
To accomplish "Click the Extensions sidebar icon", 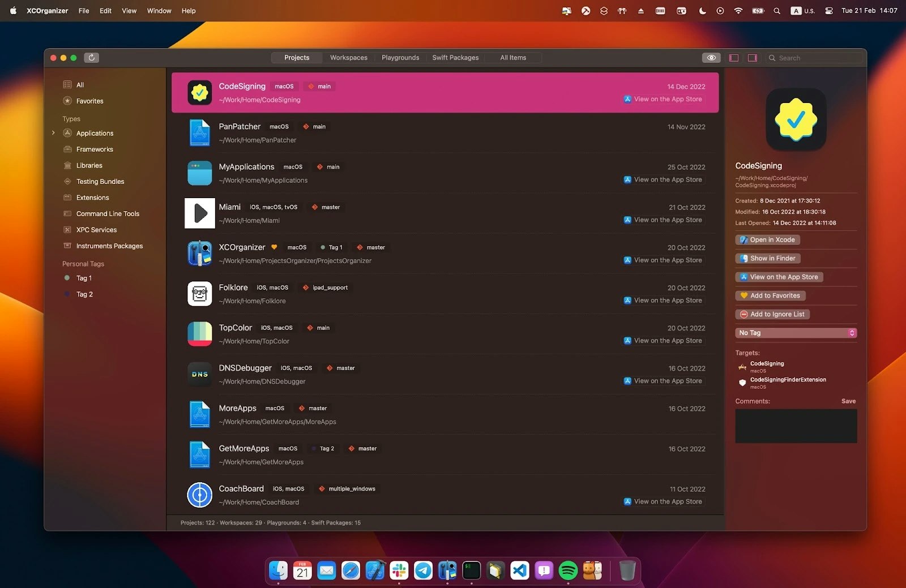I will pos(67,198).
